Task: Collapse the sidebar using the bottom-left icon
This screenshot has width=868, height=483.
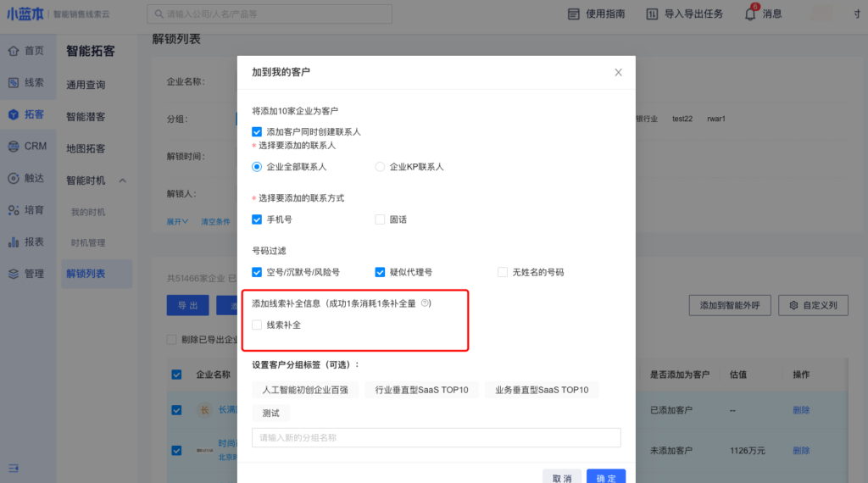Action: (14, 468)
